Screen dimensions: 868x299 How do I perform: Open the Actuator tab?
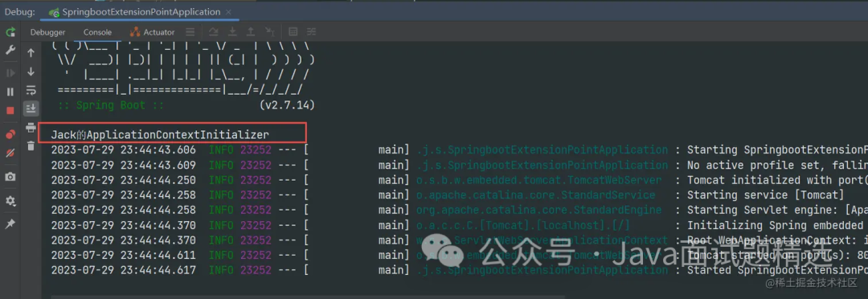(x=152, y=32)
